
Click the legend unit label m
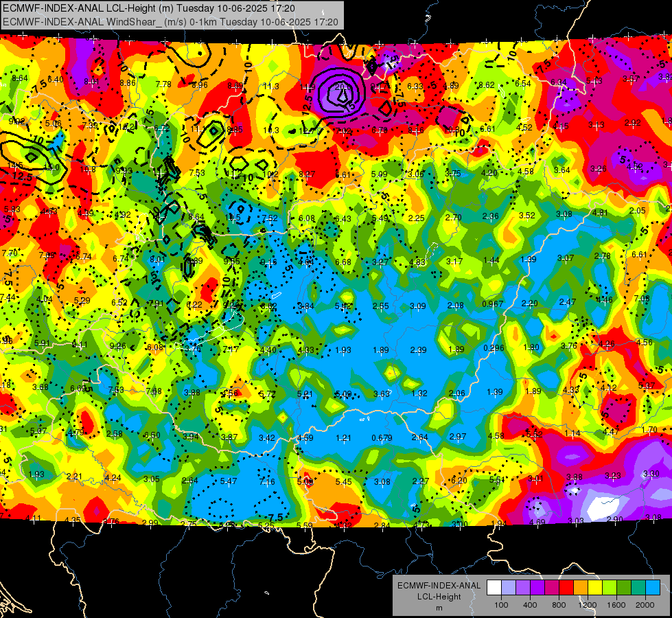(x=439, y=608)
